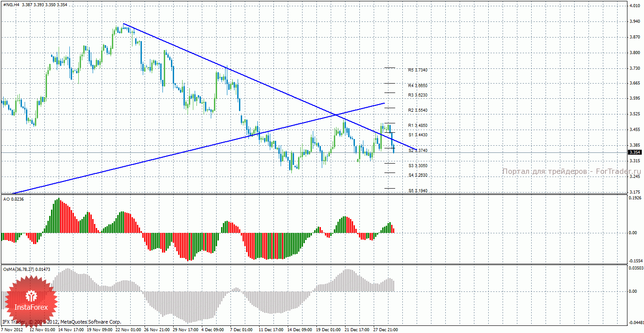The image size is (644, 333).
Task: Click the 27 Dec 21:00 time axis label
Action: tap(385, 330)
